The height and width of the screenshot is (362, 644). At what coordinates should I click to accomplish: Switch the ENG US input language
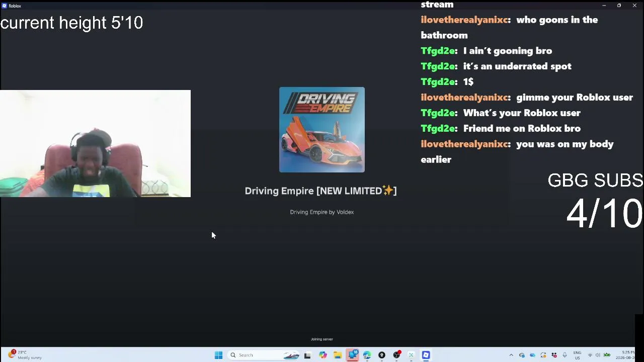point(577,355)
